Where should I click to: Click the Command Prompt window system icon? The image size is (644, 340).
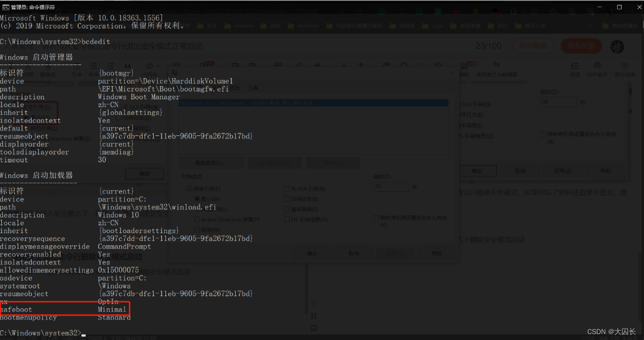coord(4,7)
